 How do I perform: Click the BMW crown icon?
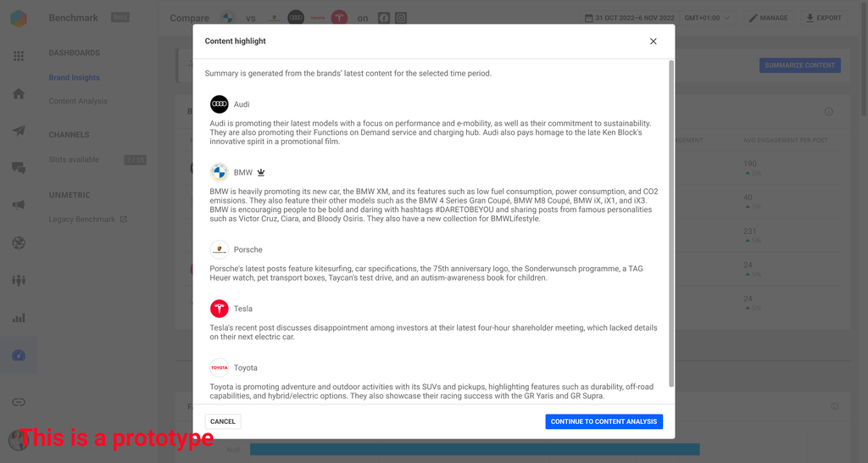[x=261, y=172]
